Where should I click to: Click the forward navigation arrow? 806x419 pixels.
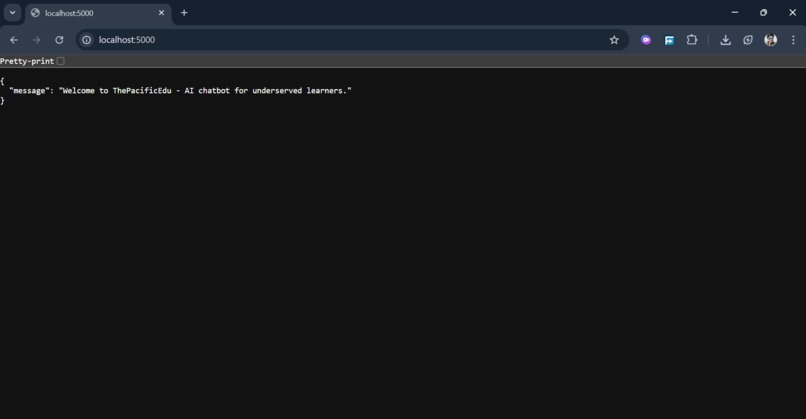click(36, 40)
